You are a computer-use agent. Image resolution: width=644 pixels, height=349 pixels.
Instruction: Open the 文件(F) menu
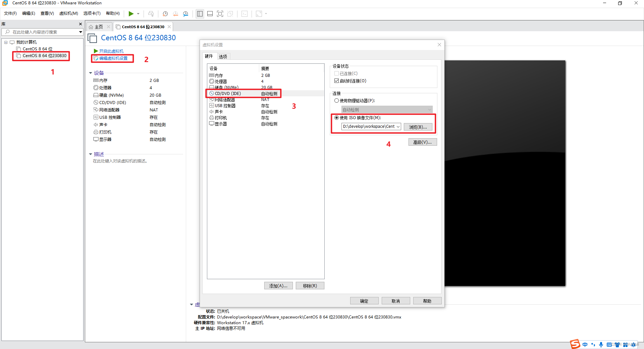[10, 13]
